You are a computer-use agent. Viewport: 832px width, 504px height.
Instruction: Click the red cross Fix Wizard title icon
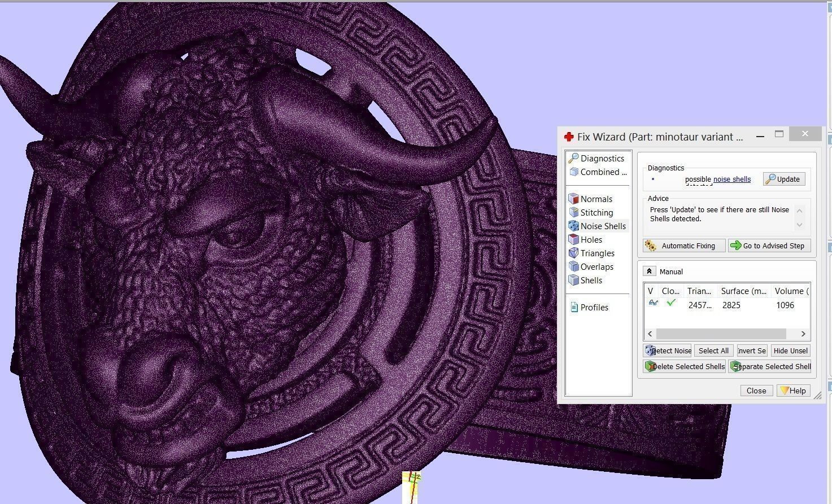(569, 137)
